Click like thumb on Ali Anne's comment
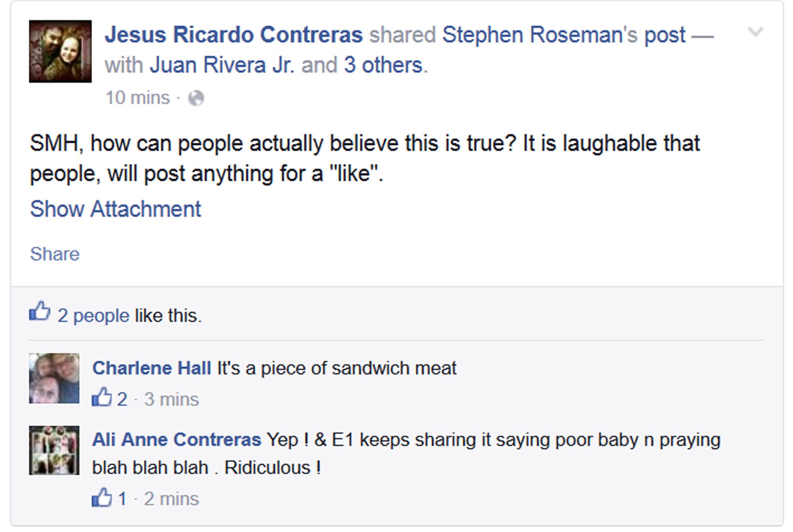The image size is (793, 532). tap(102, 497)
